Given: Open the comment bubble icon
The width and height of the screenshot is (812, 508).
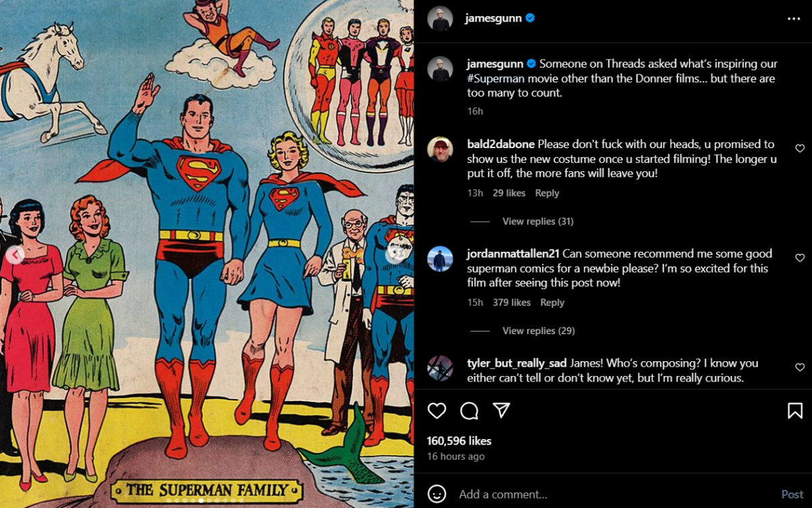Looking at the screenshot, I should [x=469, y=411].
